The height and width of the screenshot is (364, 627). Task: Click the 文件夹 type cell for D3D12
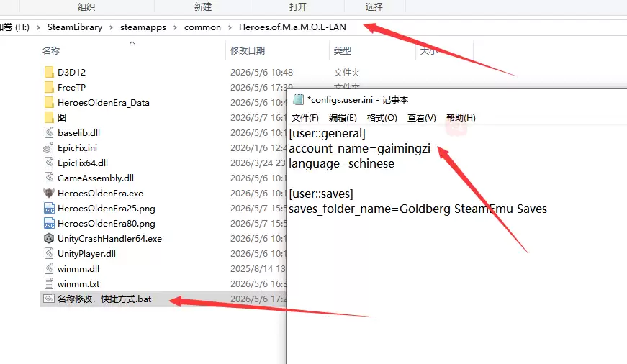click(x=347, y=73)
